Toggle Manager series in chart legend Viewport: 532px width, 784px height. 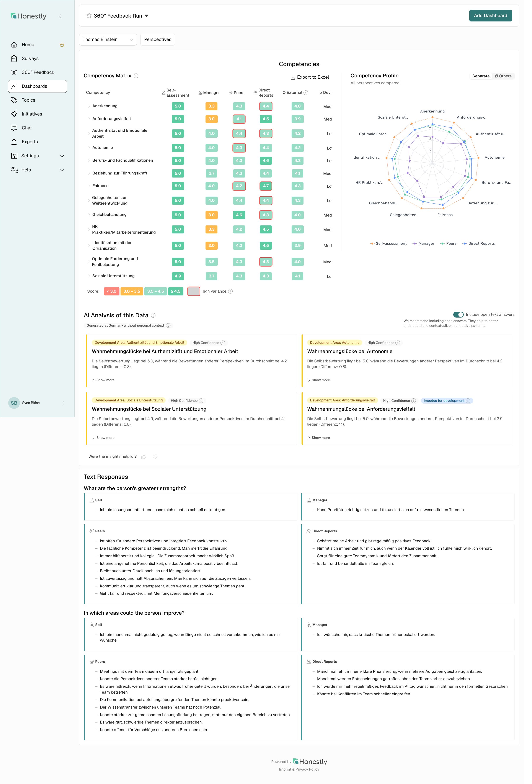point(423,244)
